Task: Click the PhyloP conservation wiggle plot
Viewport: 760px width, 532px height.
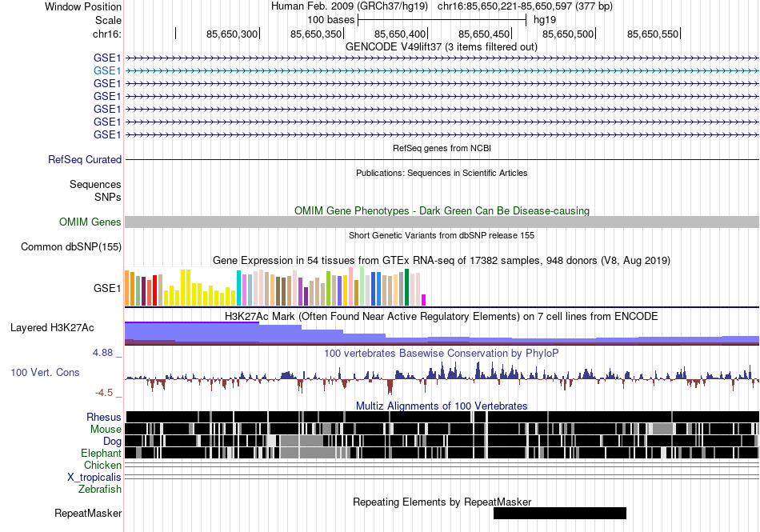Action: [442, 379]
